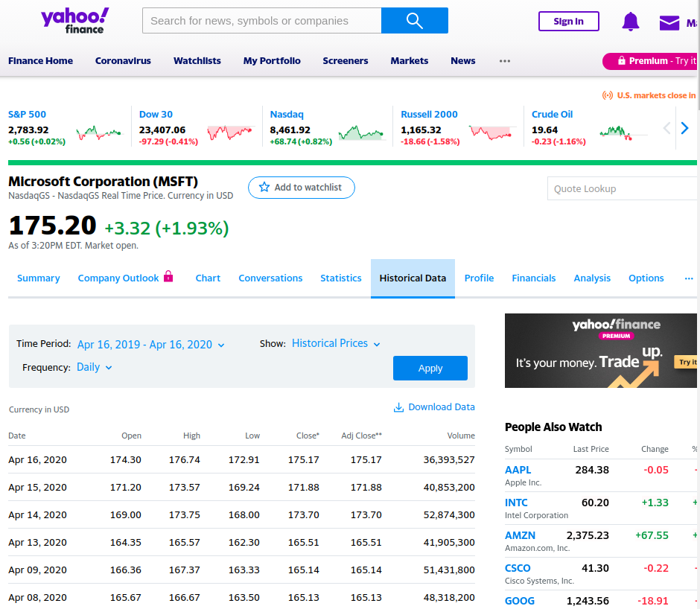Open the Profile tab
Viewport: 700px width, 609px height.
479,278
